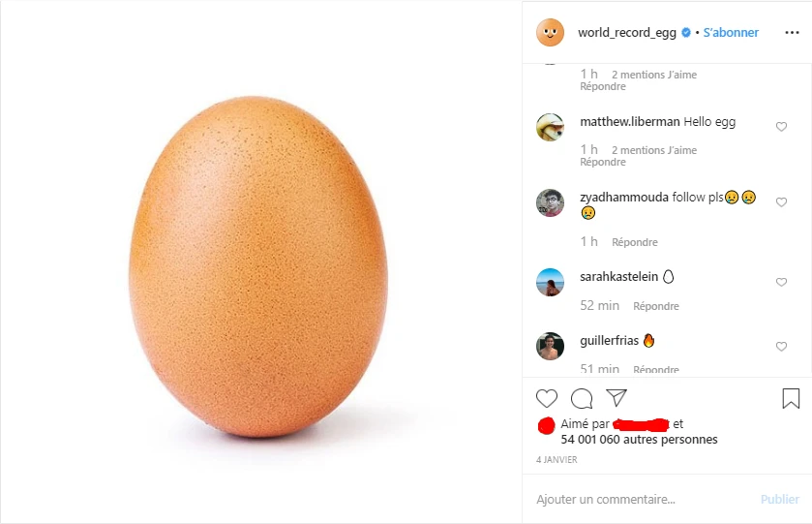Viewport: 812px width, 524px height.
Task: Like zyadhammouda's follow pls comment
Action: 781,202
